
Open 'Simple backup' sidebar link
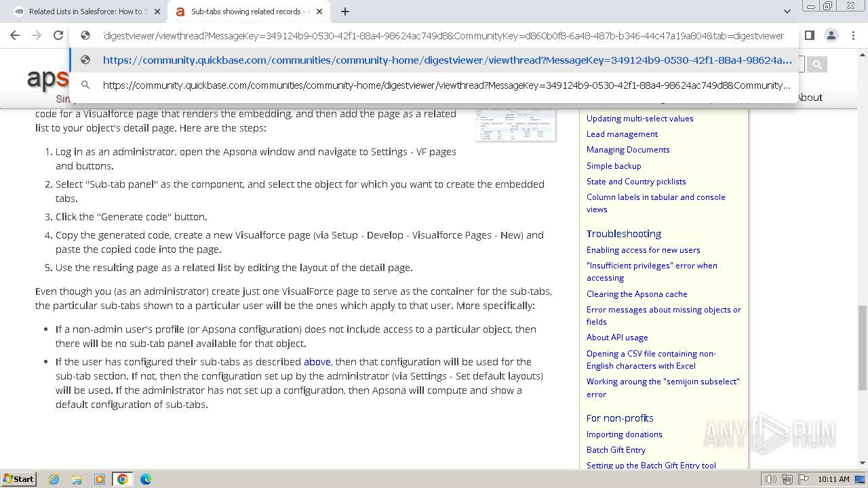tap(614, 166)
